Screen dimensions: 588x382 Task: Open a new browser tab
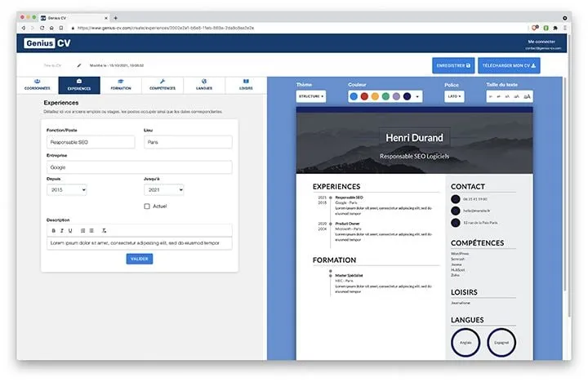coord(115,18)
